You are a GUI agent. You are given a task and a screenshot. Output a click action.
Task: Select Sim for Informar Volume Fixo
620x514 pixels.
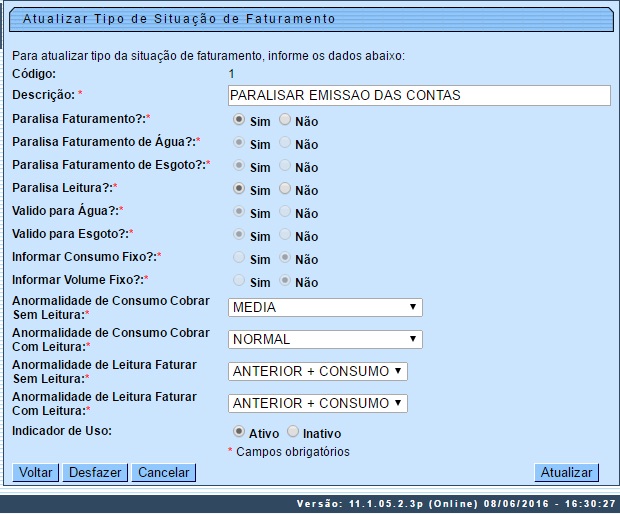tap(238, 281)
